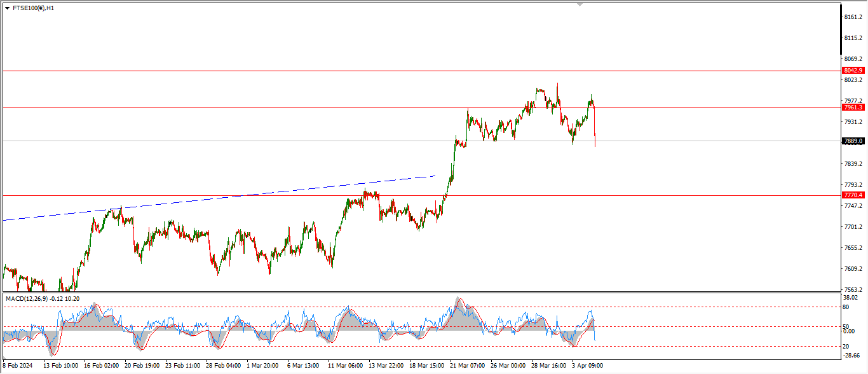Click the gray chart shift triangle marker
Screen dimensions: 868x374
[x=579, y=4]
